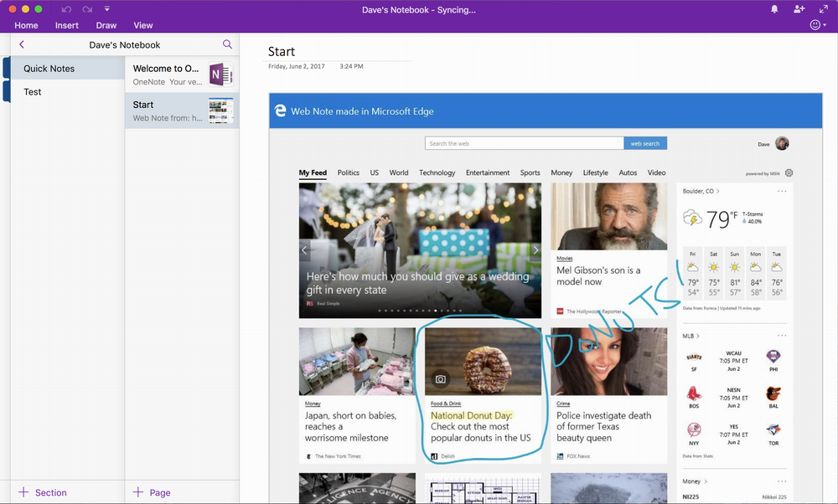Screen dimensions: 838x504
Task: Click the Undo arrow in title bar
Action: (x=66, y=9)
